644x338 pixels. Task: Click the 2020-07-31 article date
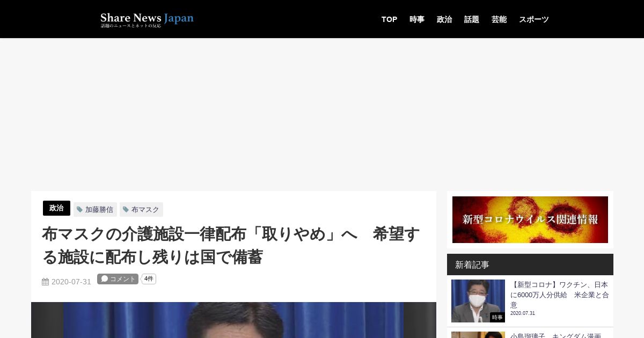(71, 282)
